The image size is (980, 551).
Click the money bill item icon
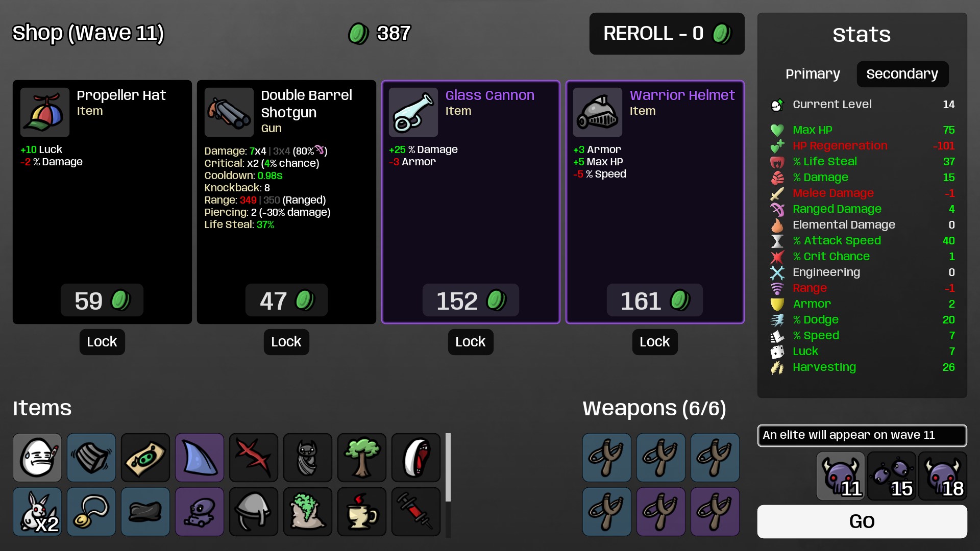[145, 458]
